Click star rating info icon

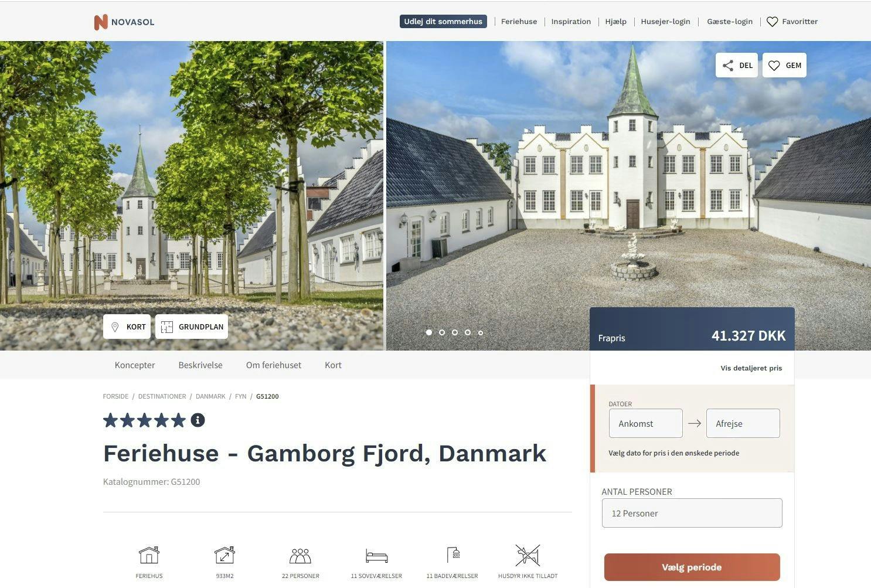pos(198,420)
